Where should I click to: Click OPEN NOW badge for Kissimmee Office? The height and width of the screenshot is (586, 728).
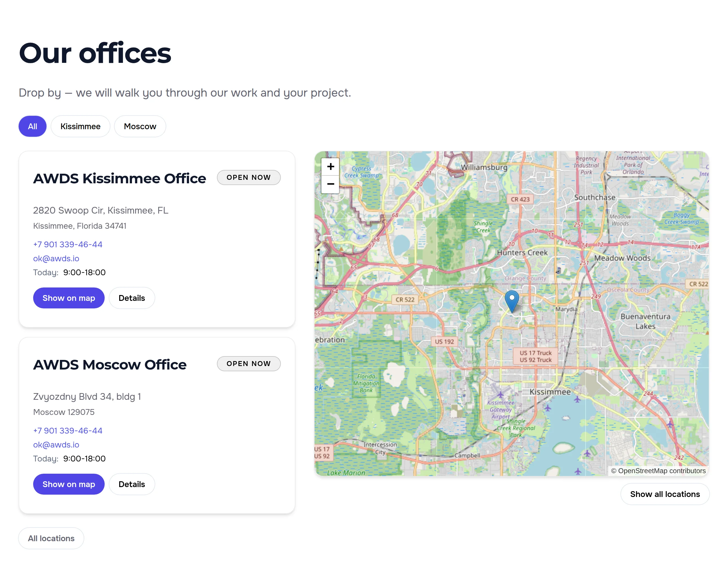click(249, 177)
